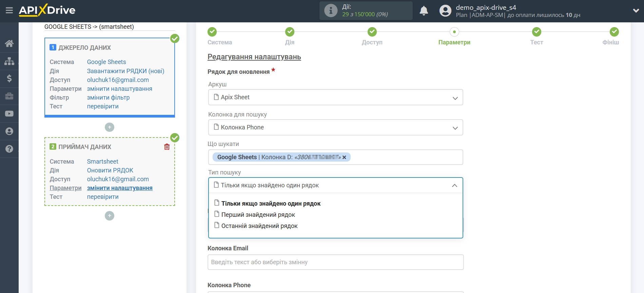Click the user avatar icon

[445, 11]
